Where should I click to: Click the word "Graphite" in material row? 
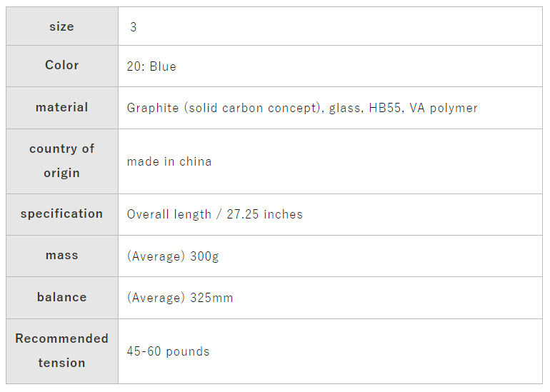[x=153, y=108]
